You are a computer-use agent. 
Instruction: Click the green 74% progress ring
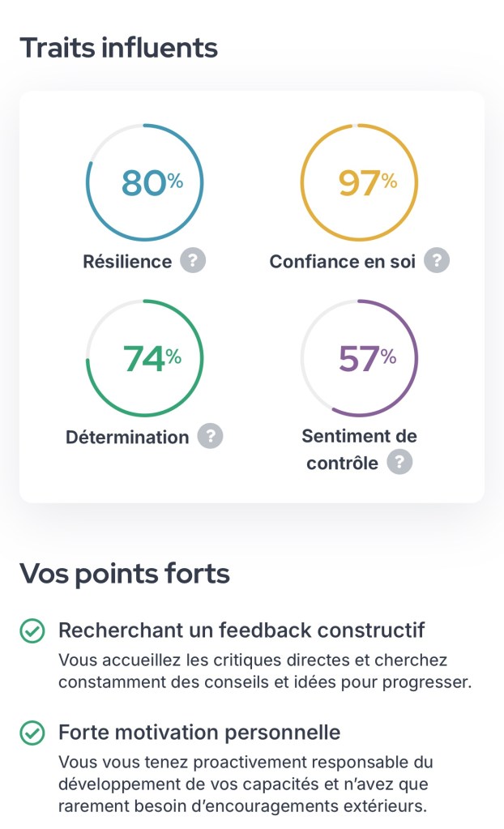144,358
